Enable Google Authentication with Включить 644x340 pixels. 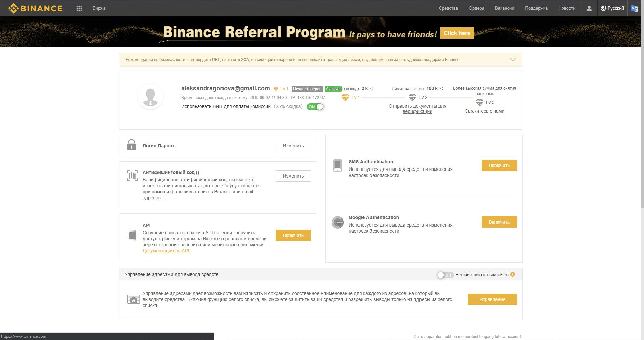pyautogui.click(x=499, y=222)
